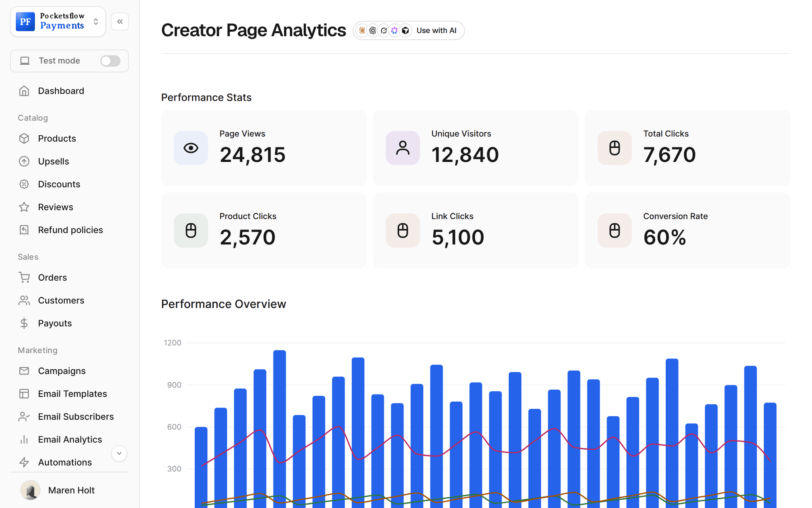812x508 pixels.
Task: Open Dashboard from the sidebar
Action: [61, 91]
